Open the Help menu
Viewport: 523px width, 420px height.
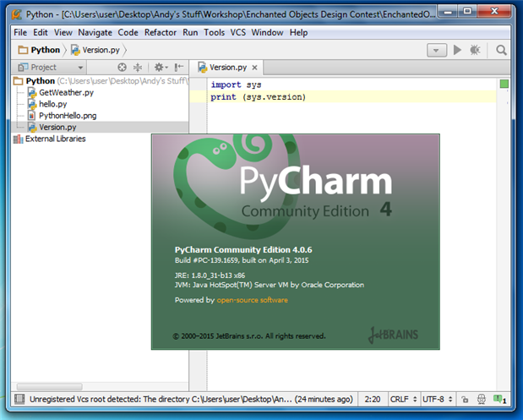(298, 32)
